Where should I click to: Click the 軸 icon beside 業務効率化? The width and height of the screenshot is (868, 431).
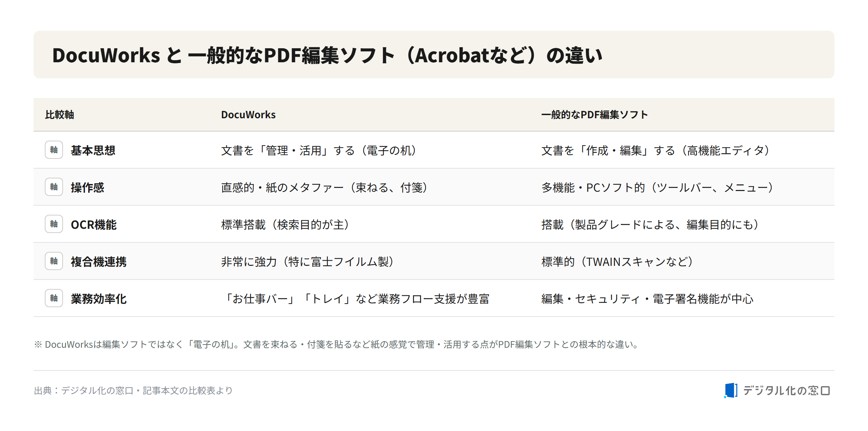coord(54,298)
